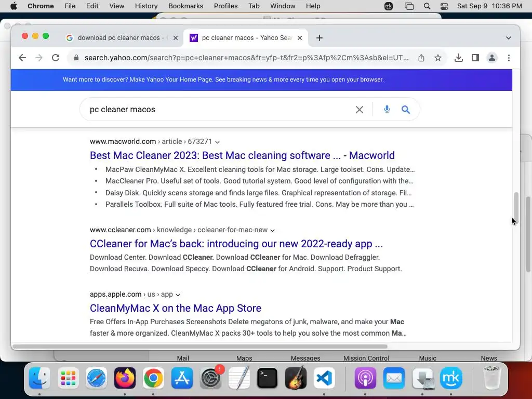Click the MacKeeper mk menu bar icon

[389, 6]
